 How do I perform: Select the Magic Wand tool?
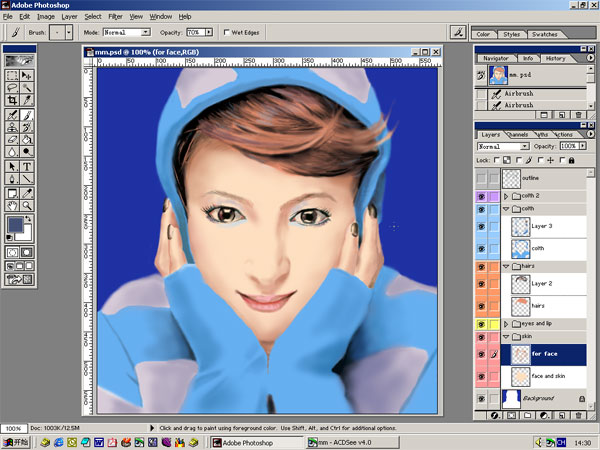pyautogui.click(x=26, y=88)
